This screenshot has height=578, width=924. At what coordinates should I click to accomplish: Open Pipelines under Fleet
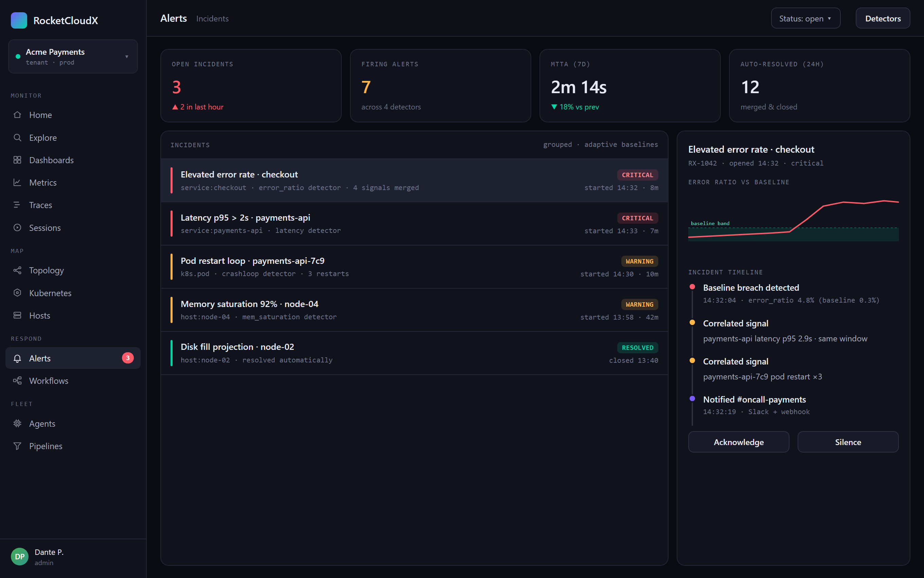[x=73, y=446]
